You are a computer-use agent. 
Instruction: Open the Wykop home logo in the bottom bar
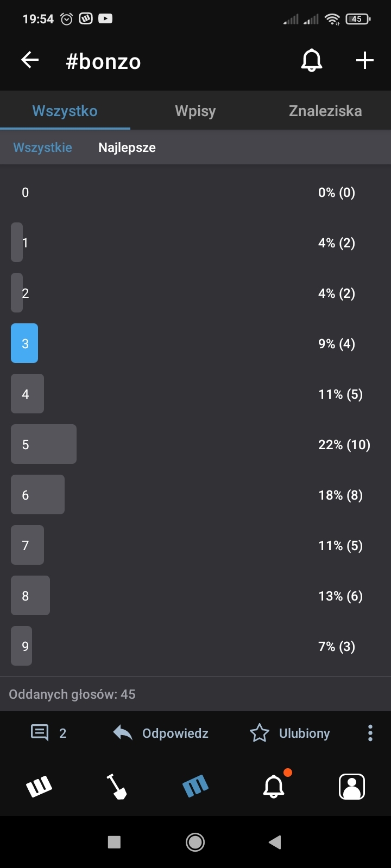pyautogui.click(x=39, y=786)
